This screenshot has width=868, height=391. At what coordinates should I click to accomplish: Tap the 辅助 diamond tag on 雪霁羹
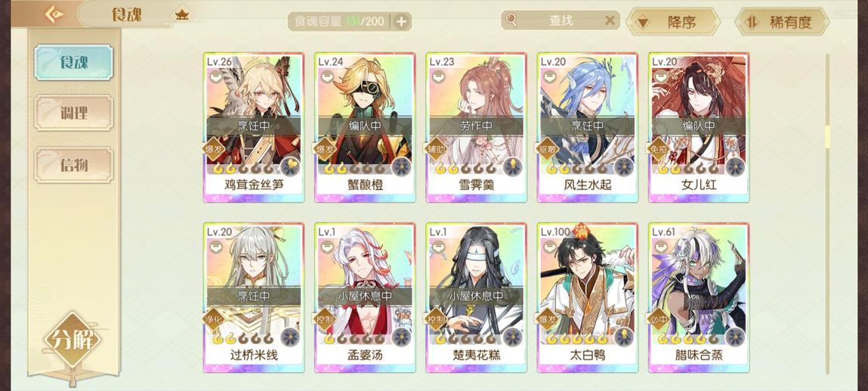434,149
